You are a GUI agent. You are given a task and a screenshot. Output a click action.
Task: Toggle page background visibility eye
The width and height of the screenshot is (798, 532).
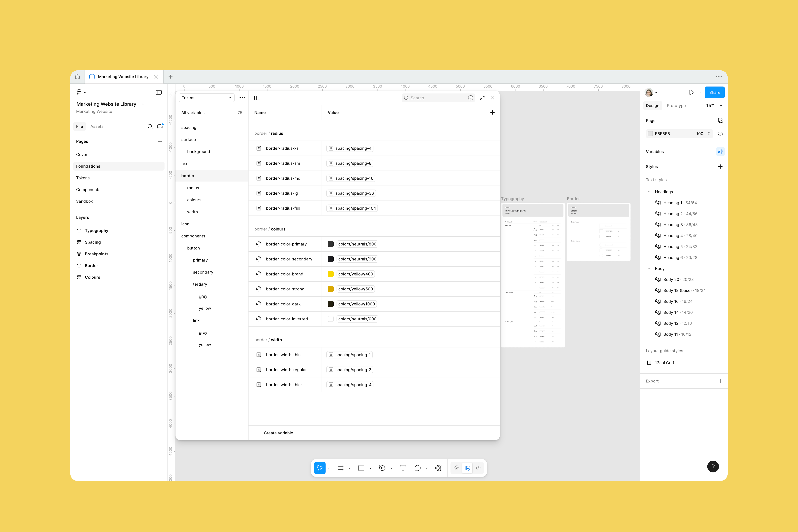[x=720, y=134]
